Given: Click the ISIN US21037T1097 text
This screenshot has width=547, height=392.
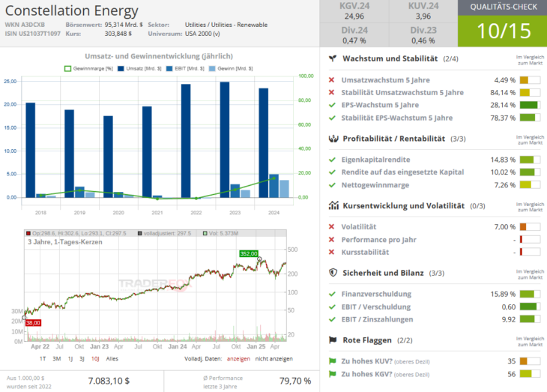Looking at the screenshot, I should pos(33,34).
